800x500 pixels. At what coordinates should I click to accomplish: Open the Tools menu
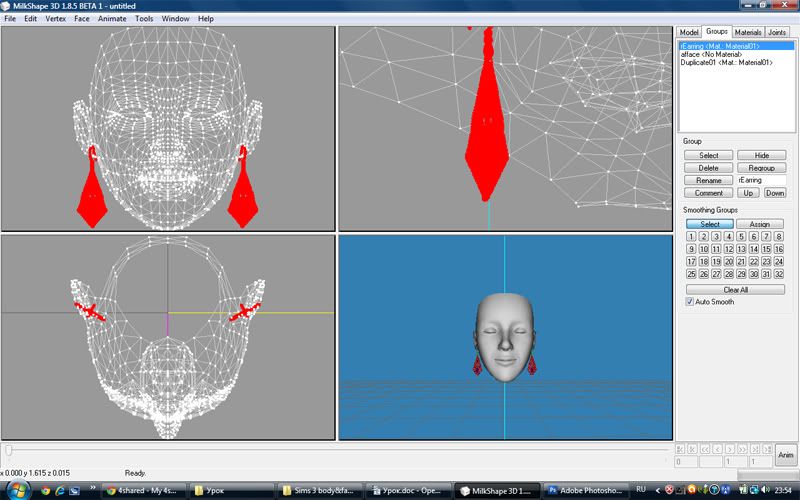point(144,18)
